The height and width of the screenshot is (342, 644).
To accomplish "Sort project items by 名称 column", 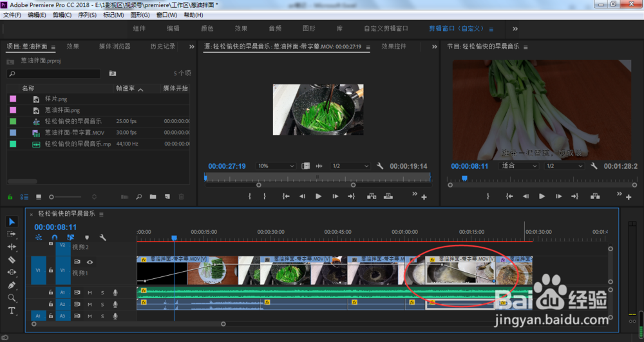I will click(x=28, y=88).
